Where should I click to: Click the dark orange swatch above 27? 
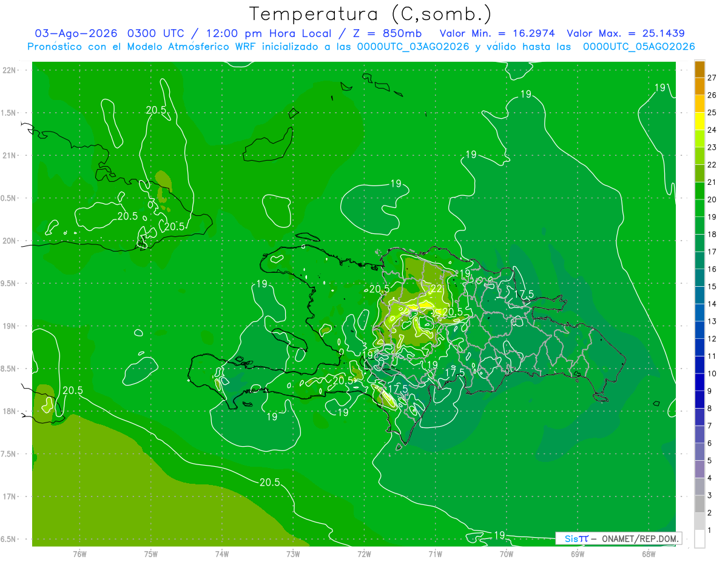click(x=699, y=69)
